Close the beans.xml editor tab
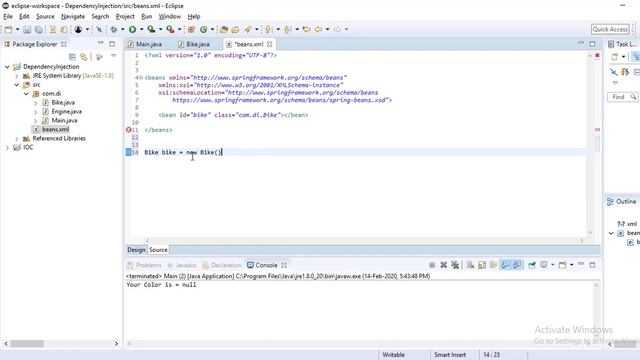640x360 pixels. coord(270,44)
